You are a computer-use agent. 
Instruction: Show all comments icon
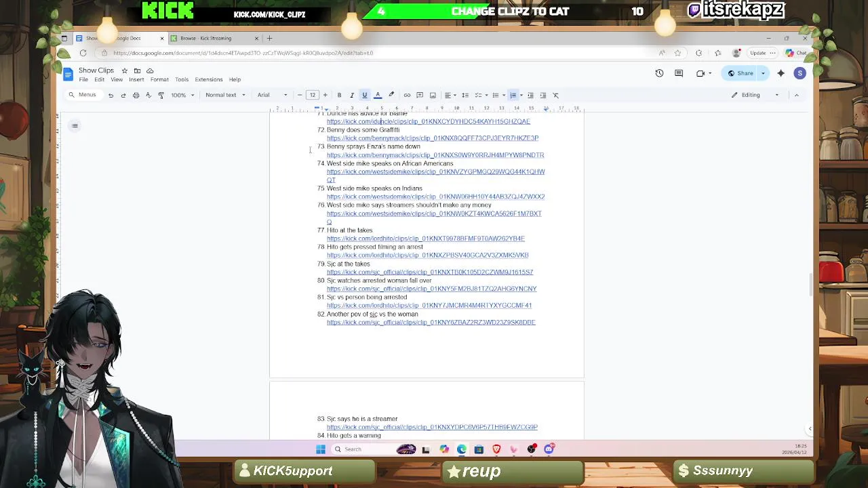[x=679, y=73]
